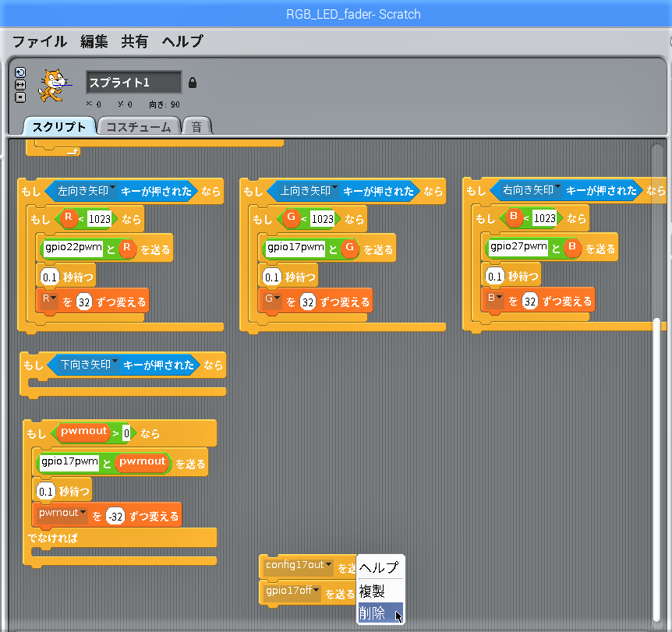Click the orange G variable in gpio17pwm join
This screenshot has width=672, height=632.
[x=350, y=248]
